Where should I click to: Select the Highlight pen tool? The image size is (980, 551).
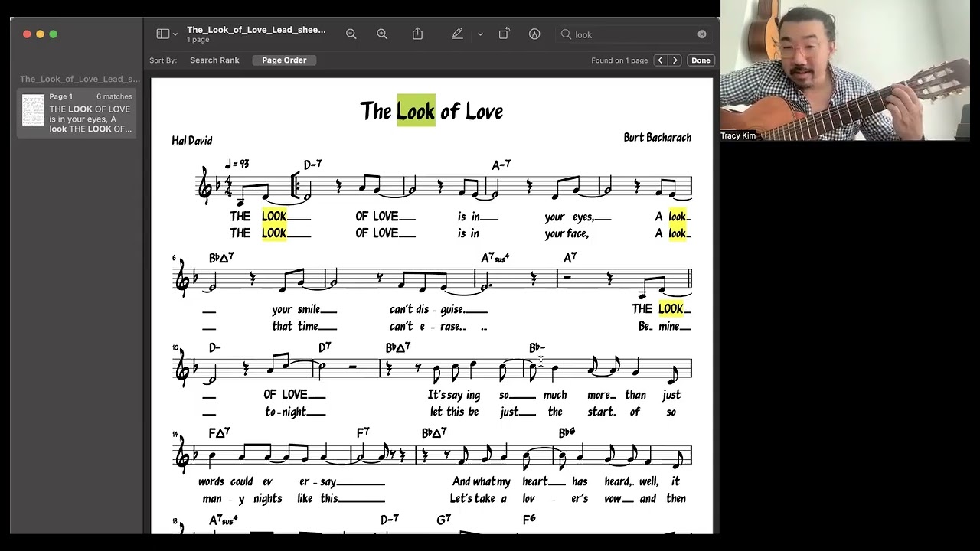pyautogui.click(x=457, y=34)
